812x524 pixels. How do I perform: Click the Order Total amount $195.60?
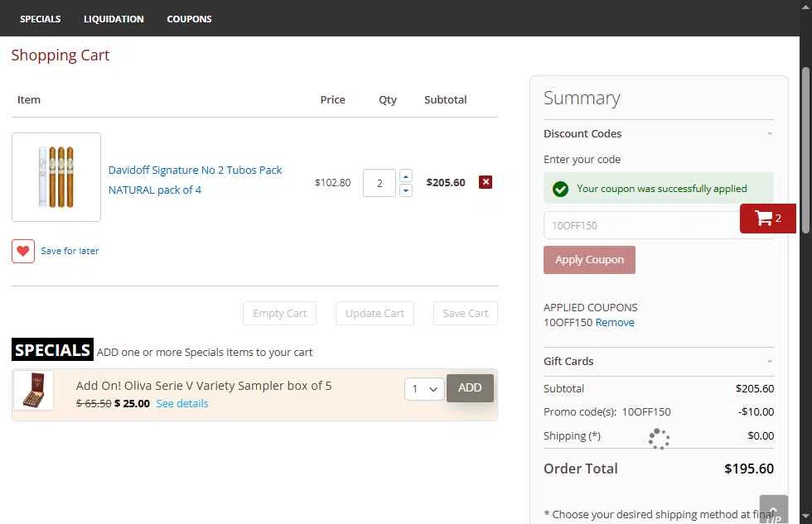click(749, 469)
